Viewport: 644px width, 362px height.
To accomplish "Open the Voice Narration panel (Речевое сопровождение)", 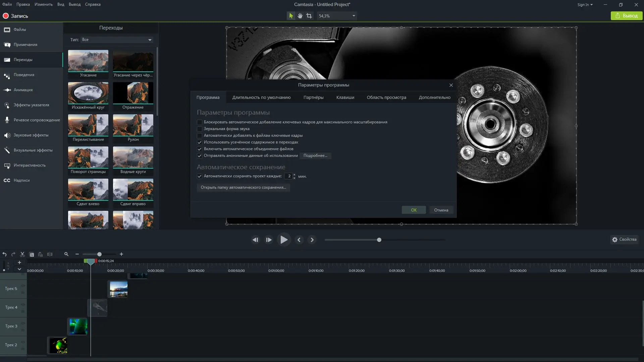I will pos(37,120).
